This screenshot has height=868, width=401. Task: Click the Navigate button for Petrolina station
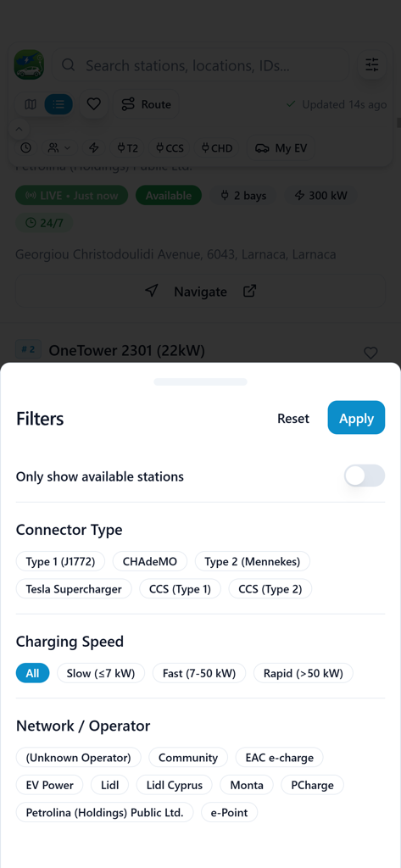[x=200, y=292]
